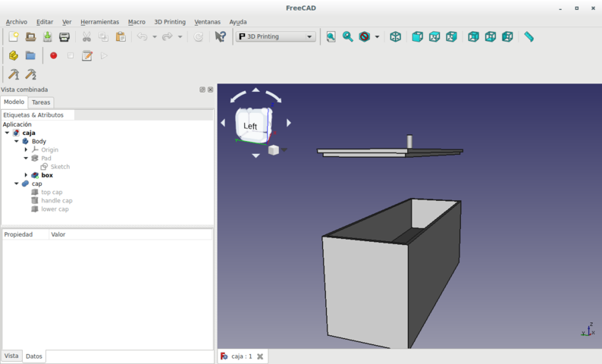
Task: Set front view
Action: 417,37
